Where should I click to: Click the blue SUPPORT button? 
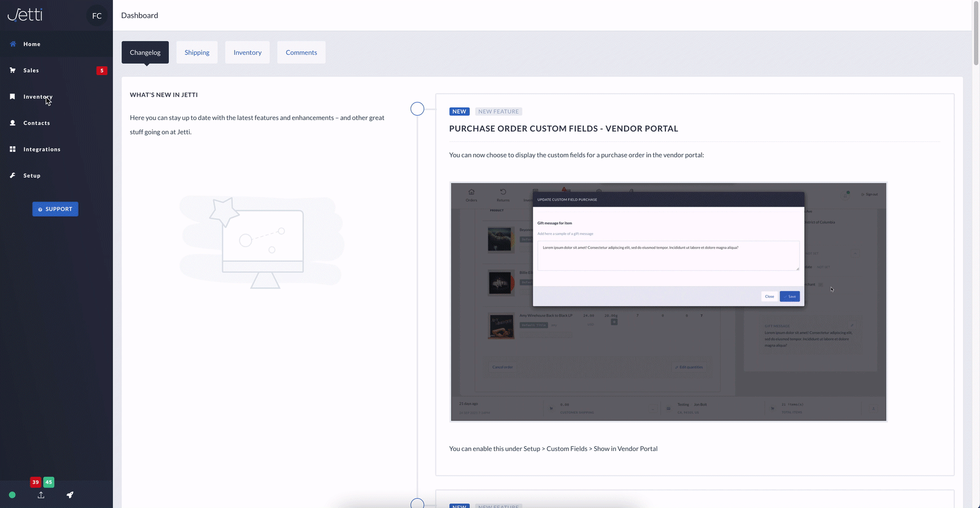click(x=55, y=209)
